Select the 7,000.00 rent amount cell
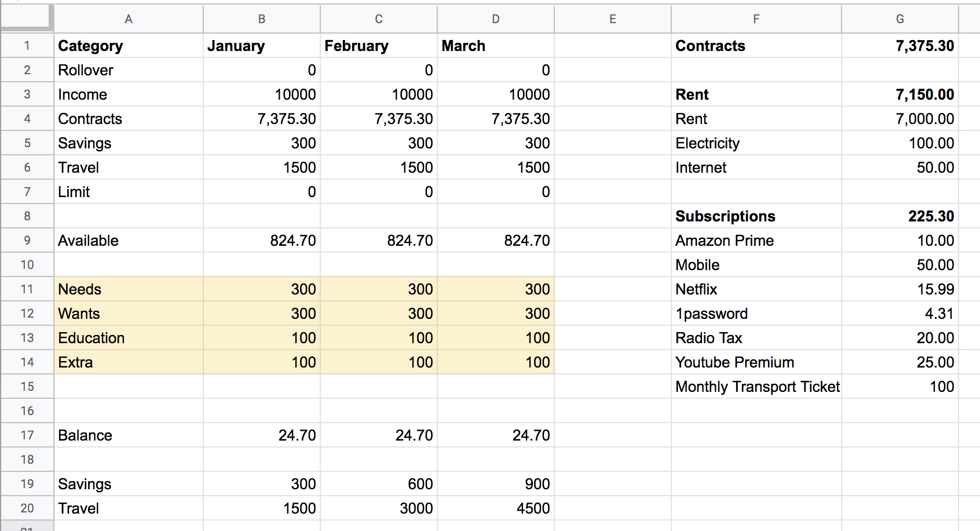This screenshot has width=980, height=531. [x=900, y=119]
